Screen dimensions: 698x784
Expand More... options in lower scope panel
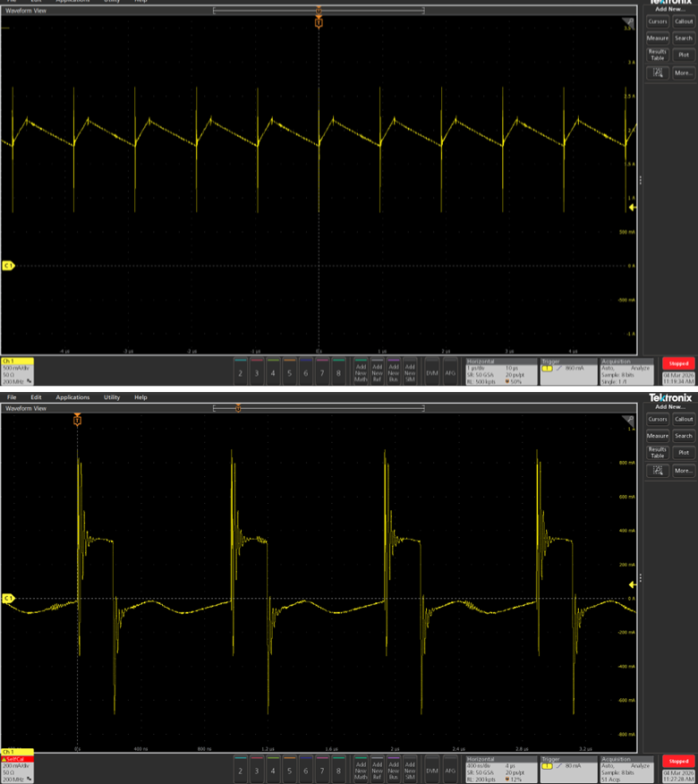(684, 471)
